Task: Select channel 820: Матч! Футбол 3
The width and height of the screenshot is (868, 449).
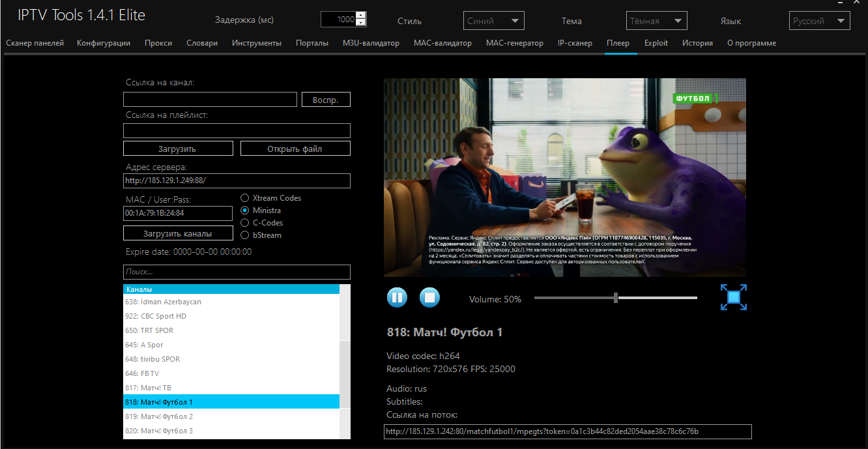Action: tap(231, 431)
